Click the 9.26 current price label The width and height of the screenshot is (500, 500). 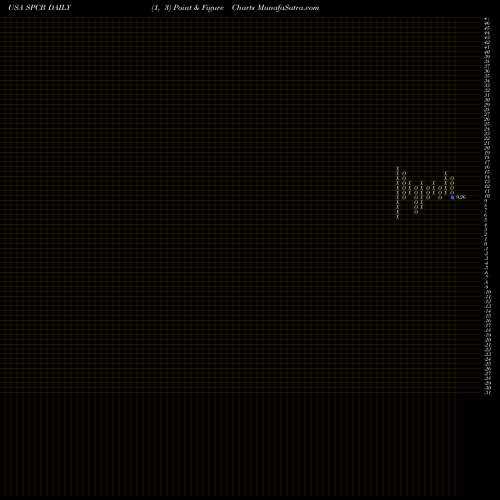461,197
